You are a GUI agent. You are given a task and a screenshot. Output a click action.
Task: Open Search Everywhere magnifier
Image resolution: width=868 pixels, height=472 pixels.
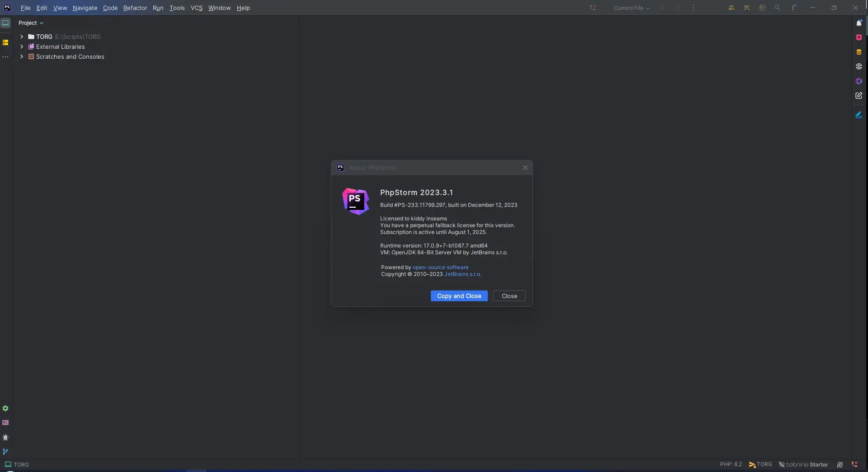click(x=778, y=8)
